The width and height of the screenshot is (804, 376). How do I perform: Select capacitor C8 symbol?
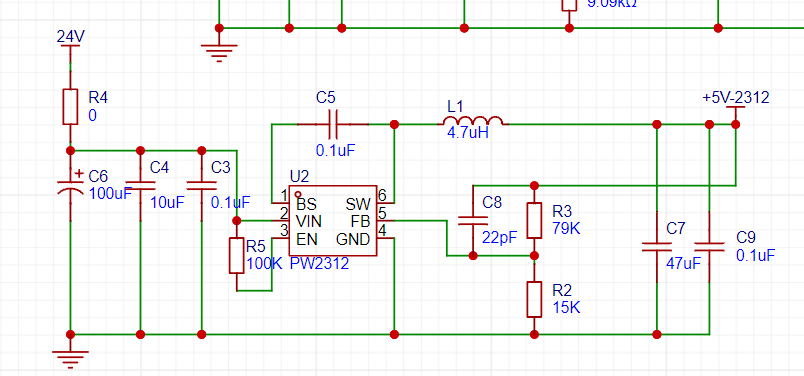[x=473, y=221]
